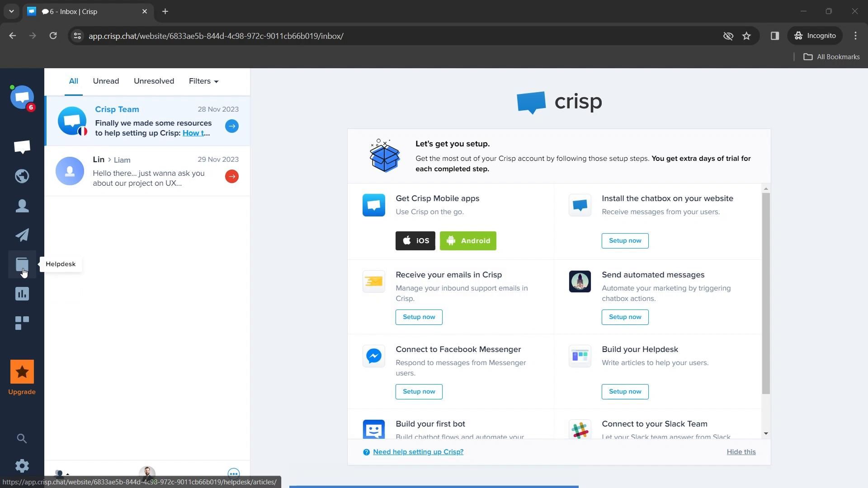868x488 pixels.
Task: Click Setup now for Build your Helpdesk
Action: (625, 392)
